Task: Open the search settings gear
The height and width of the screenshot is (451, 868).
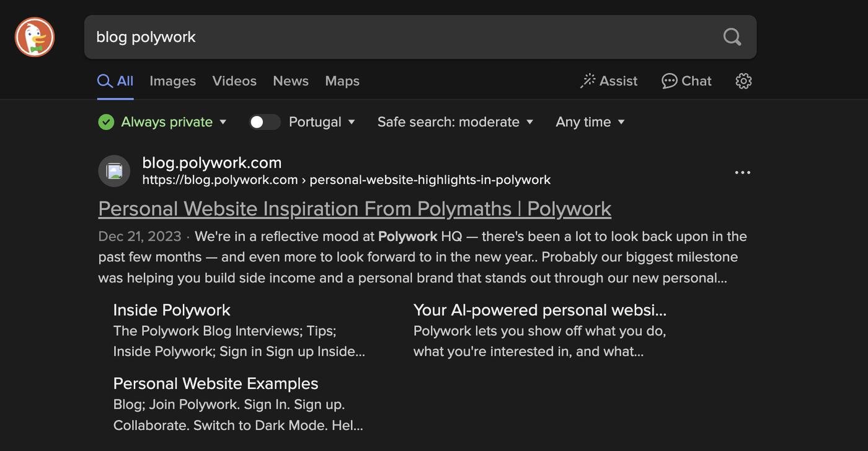Action: click(x=743, y=81)
